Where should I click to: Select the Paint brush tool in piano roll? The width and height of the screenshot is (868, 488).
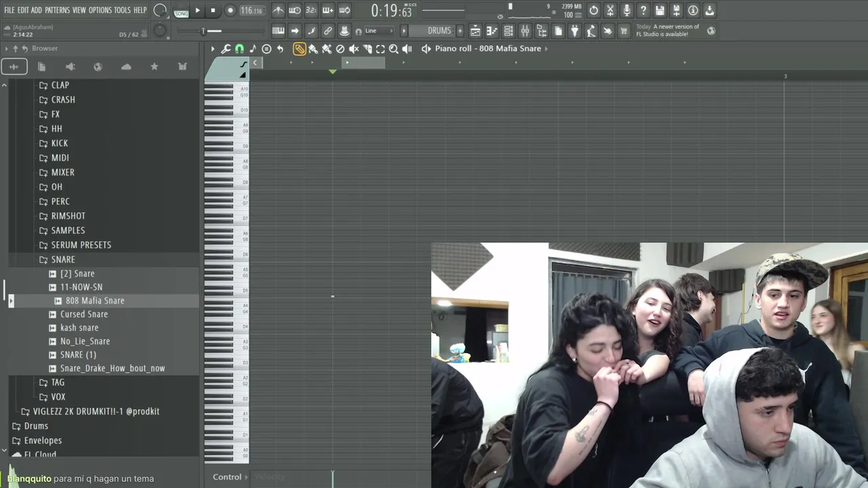(313, 49)
